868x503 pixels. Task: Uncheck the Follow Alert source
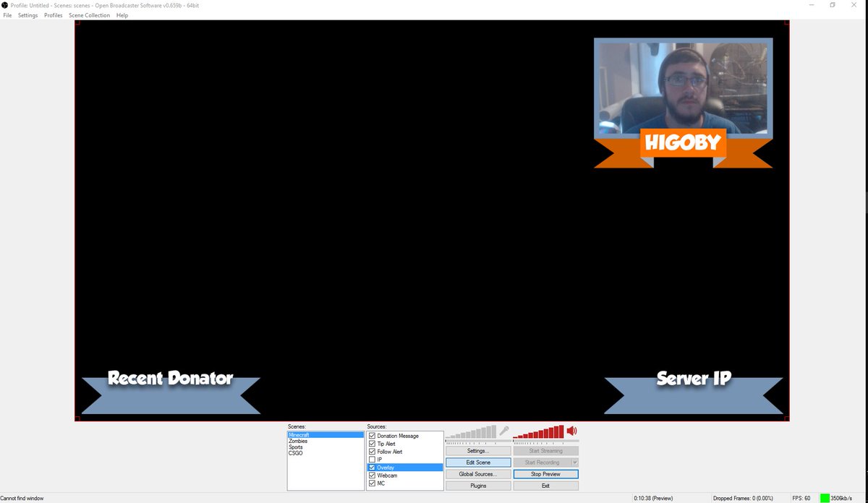coord(372,452)
